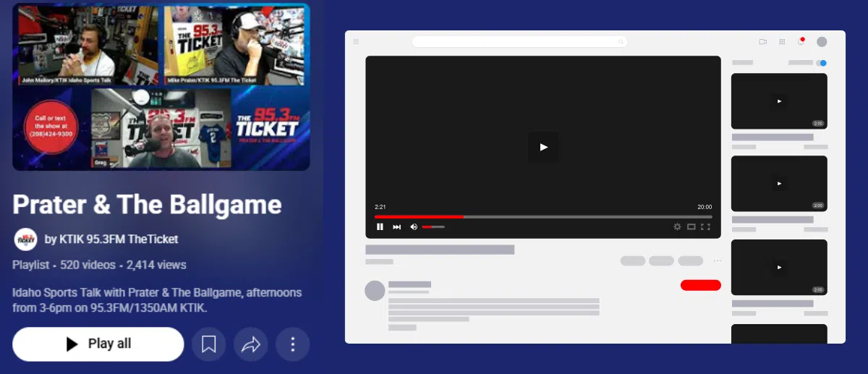This screenshot has height=374, width=868.
Task: Enter fullscreen in mock player
Action: pos(705,227)
